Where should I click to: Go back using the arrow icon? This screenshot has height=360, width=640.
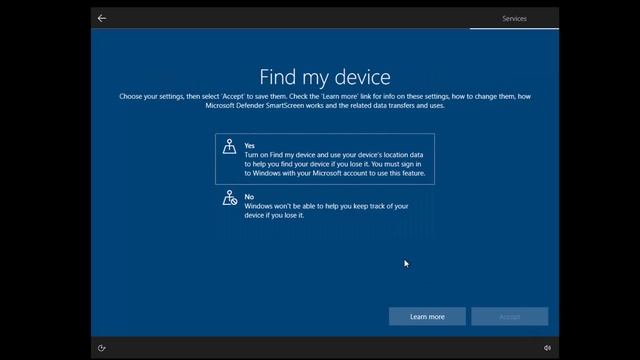[x=102, y=18]
